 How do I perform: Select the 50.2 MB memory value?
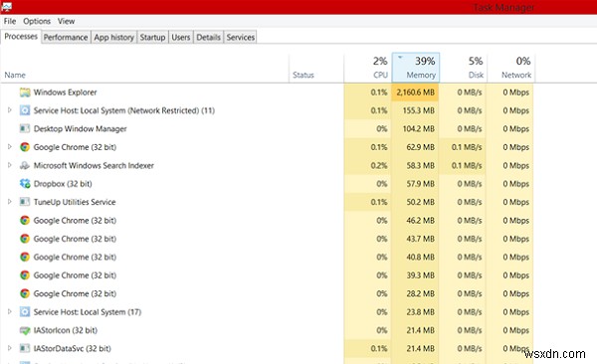pyautogui.click(x=420, y=202)
